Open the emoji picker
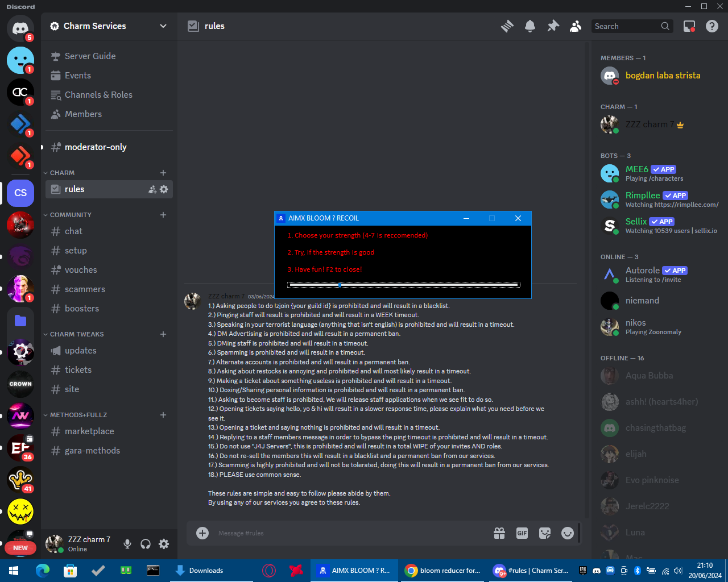This screenshot has height=582, width=728. pos(568,533)
